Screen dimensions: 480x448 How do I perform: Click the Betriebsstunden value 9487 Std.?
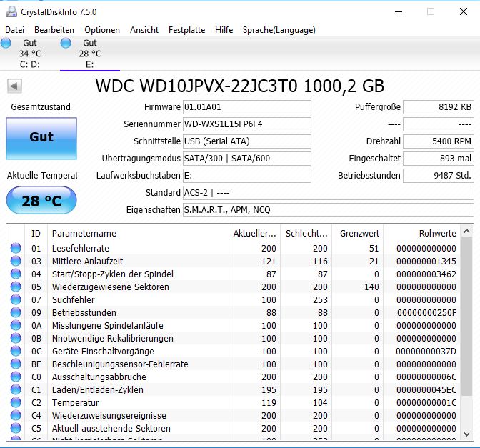coord(439,176)
